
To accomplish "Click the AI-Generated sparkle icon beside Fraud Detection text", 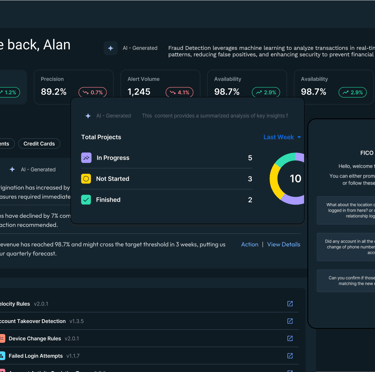I will click(110, 48).
